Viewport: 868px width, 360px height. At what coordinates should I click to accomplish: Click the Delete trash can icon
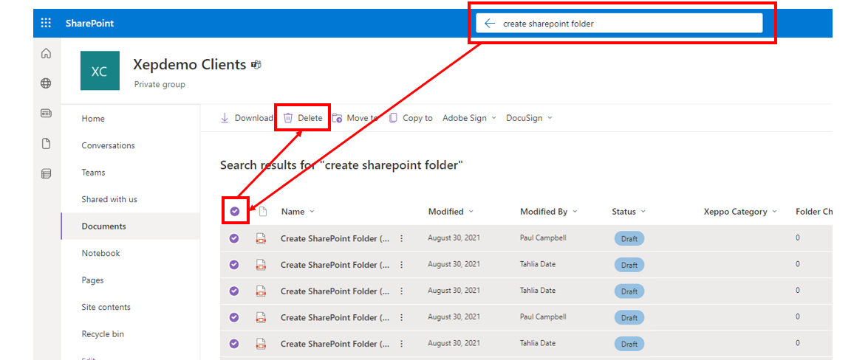288,118
